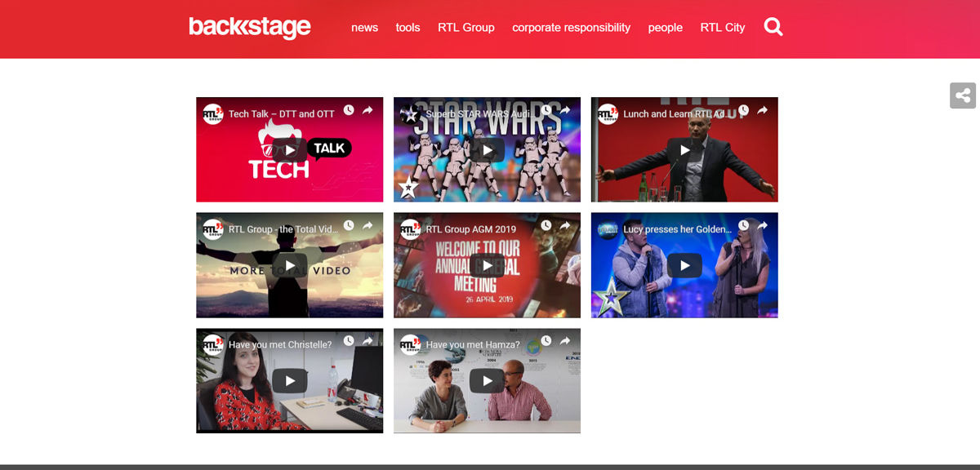Screen dimensions: 980x470
Task: Click channel logo on STAR WARS video
Action: (x=411, y=114)
